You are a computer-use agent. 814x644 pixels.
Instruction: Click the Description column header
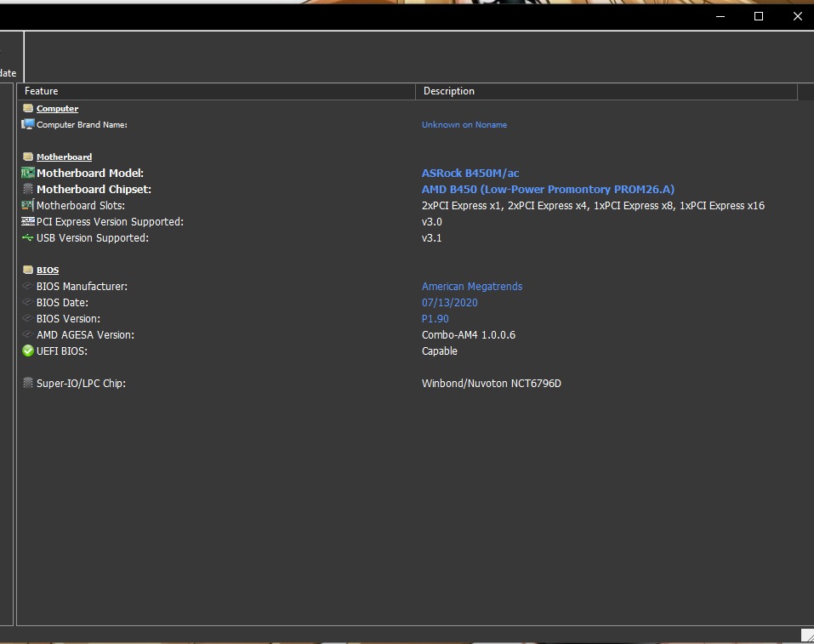606,91
